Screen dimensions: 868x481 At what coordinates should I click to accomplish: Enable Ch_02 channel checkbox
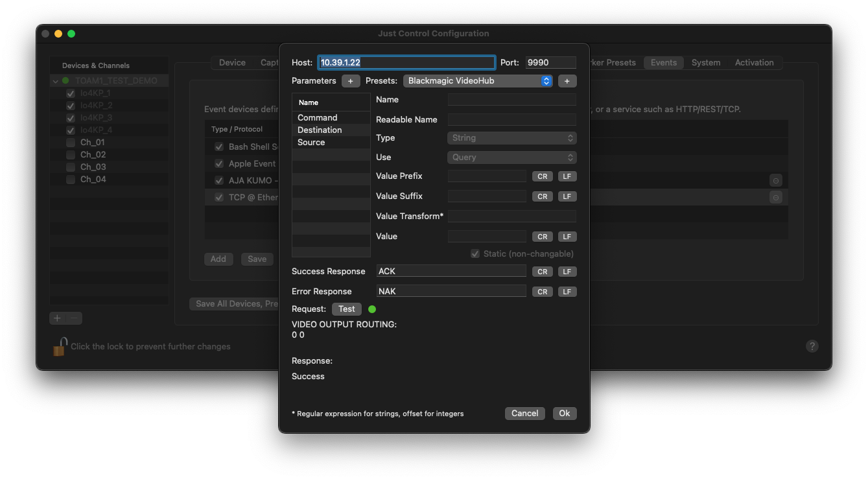(71, 155)
